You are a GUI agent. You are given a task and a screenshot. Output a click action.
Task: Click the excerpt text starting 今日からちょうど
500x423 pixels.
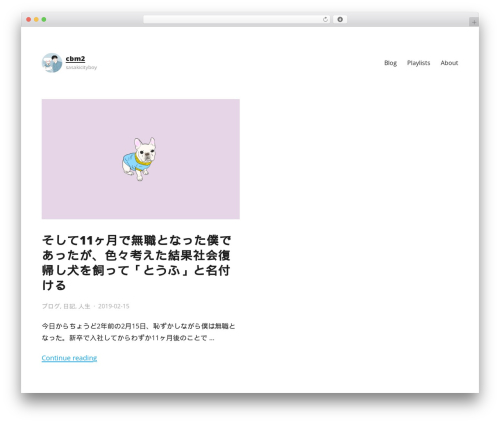[x=138, y=332]
